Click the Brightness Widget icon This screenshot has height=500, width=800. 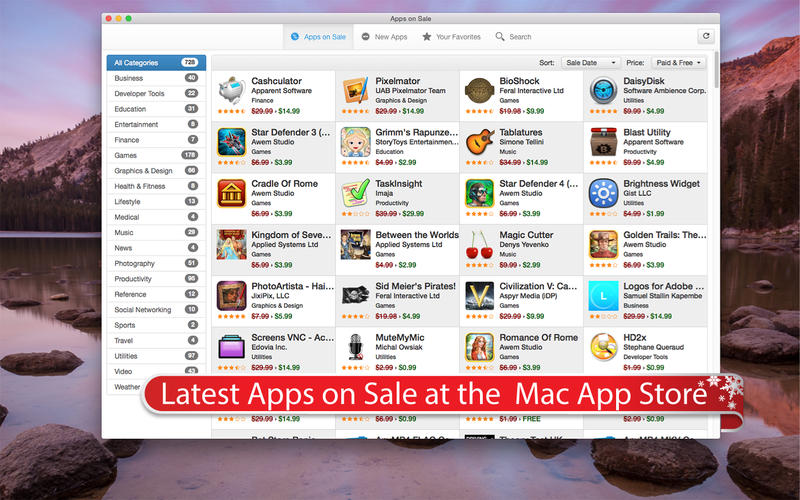pyautogui.click(x=603, y=192)
